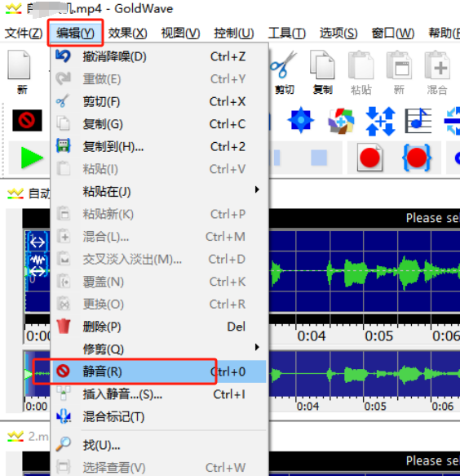Click the horizontal zoom arrows icon on track
The width and height of the screenshot is (460, 476).
click(x=38, y=242)
